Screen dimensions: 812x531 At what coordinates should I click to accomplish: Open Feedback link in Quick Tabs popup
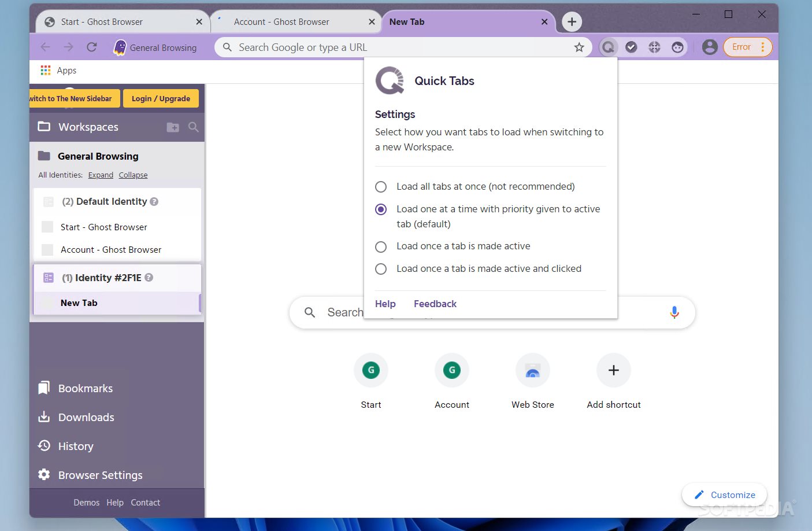pos(435,304)
